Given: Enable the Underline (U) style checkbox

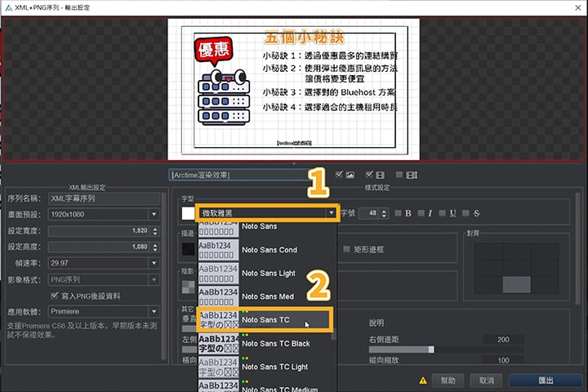Looking at the screenshot, I should 443,213.
